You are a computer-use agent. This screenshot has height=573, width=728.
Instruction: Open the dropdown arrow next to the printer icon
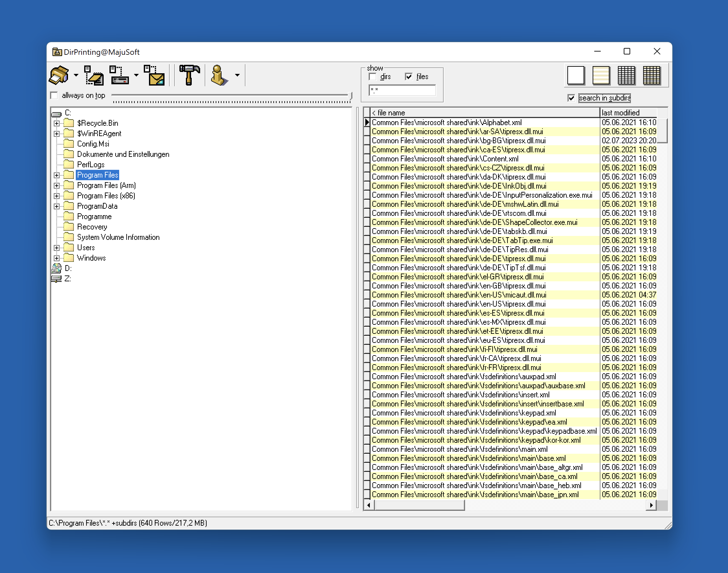pos(76,75)
